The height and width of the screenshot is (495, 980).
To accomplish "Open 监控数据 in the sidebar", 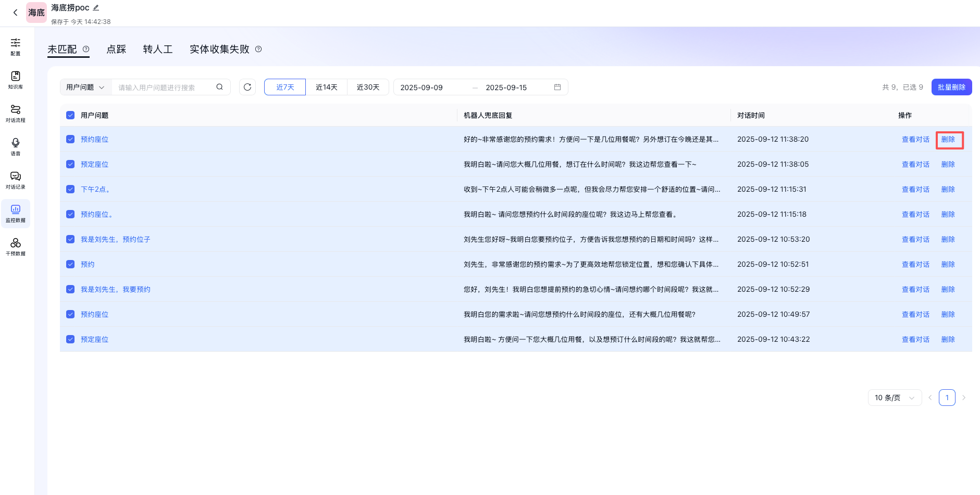I will [16, 213].
